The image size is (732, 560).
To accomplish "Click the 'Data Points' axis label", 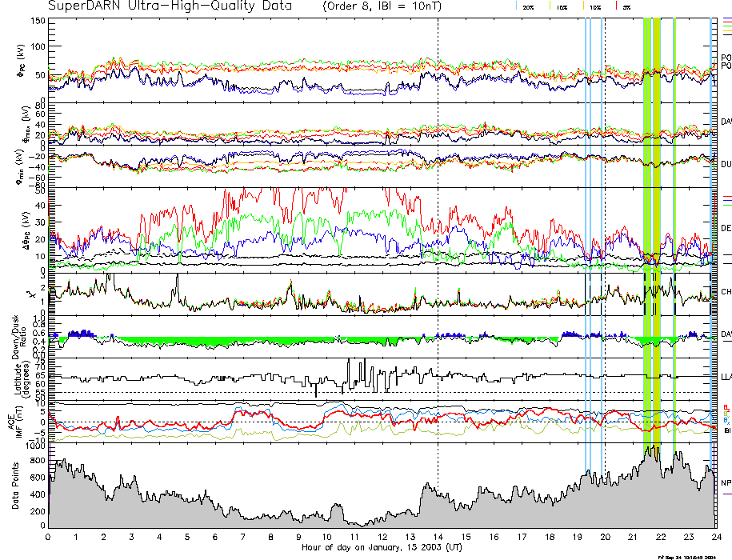I will (x=15, y=486).
